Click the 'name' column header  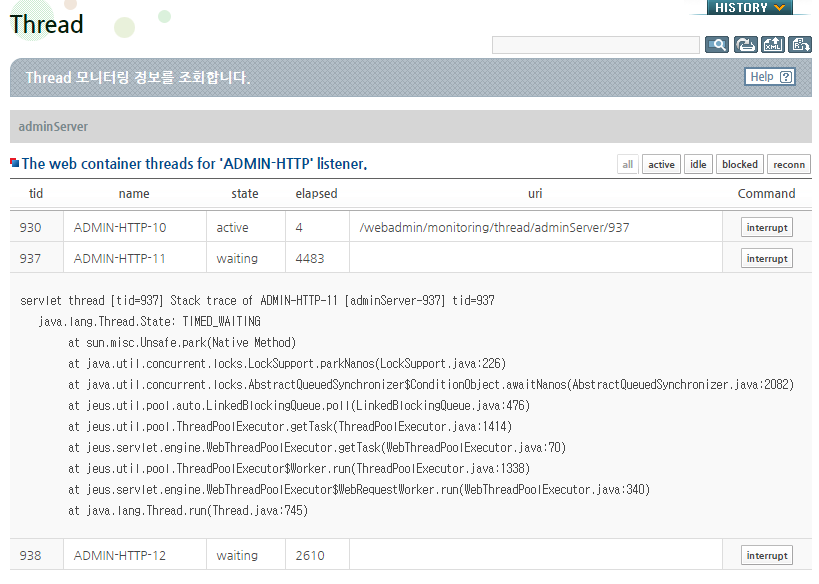pyautogui.click(x=134, y=194)
